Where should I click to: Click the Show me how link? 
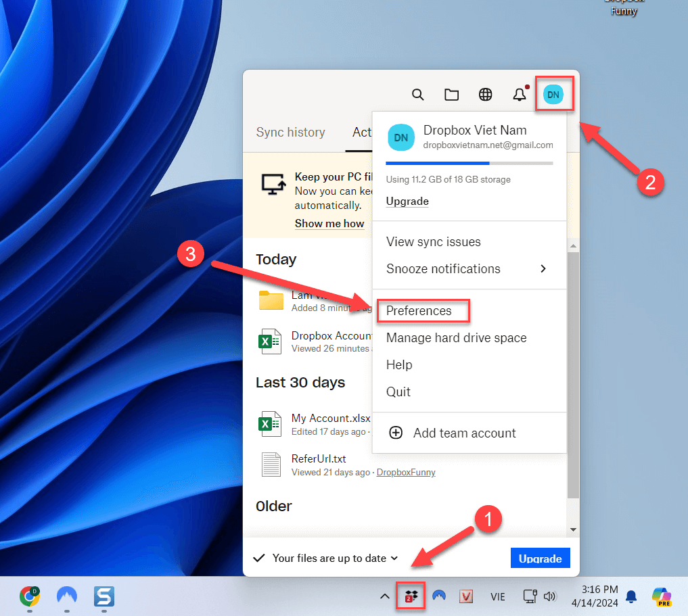tap(329, 224)
